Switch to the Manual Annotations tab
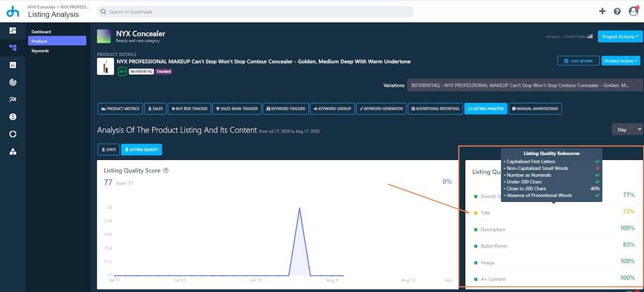 click(535, 108)
